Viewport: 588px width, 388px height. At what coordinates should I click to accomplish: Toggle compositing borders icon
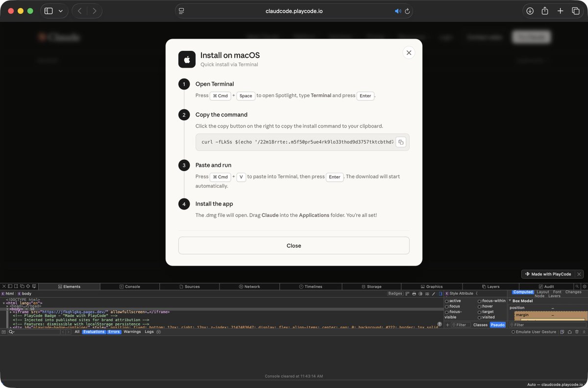coord(427,294)
